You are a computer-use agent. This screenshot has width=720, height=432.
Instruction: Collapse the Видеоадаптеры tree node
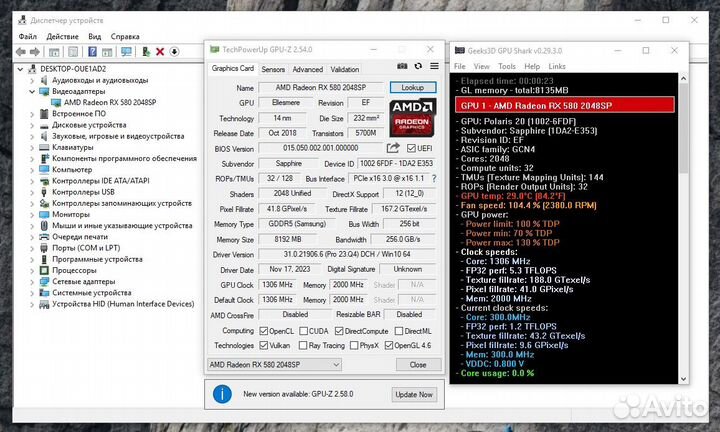point(32,91)
